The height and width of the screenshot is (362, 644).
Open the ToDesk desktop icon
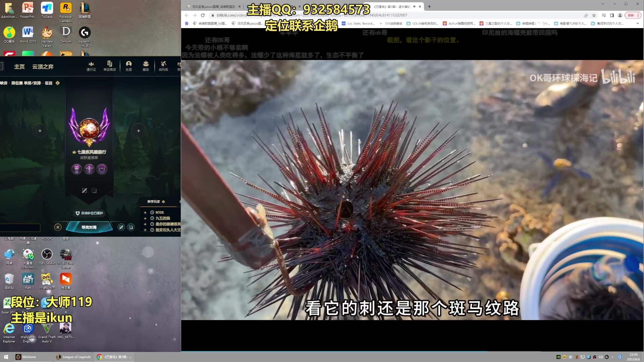click(x=47, y=10)
